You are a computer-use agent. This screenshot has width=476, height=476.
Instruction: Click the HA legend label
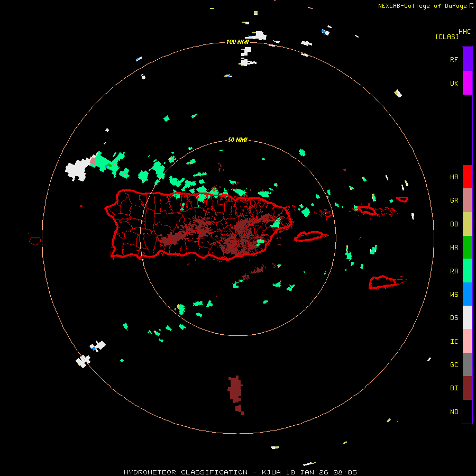[x=454, y=177]
